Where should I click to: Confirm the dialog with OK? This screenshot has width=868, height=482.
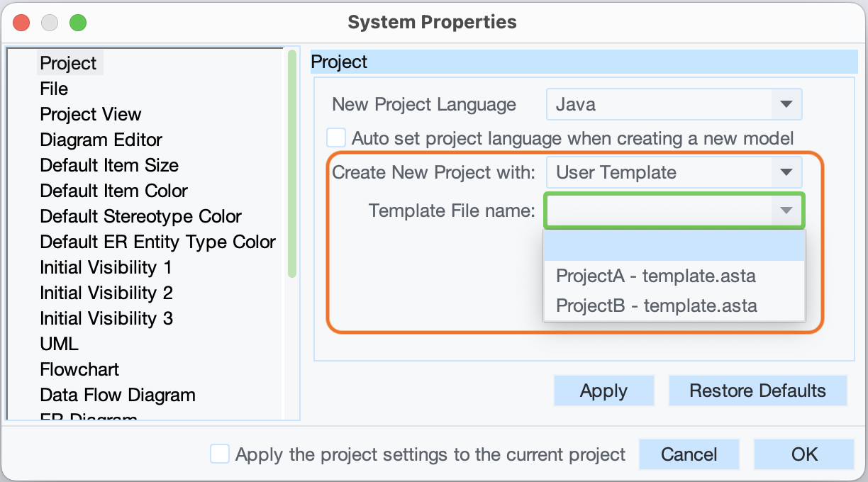tap(803, 454)
